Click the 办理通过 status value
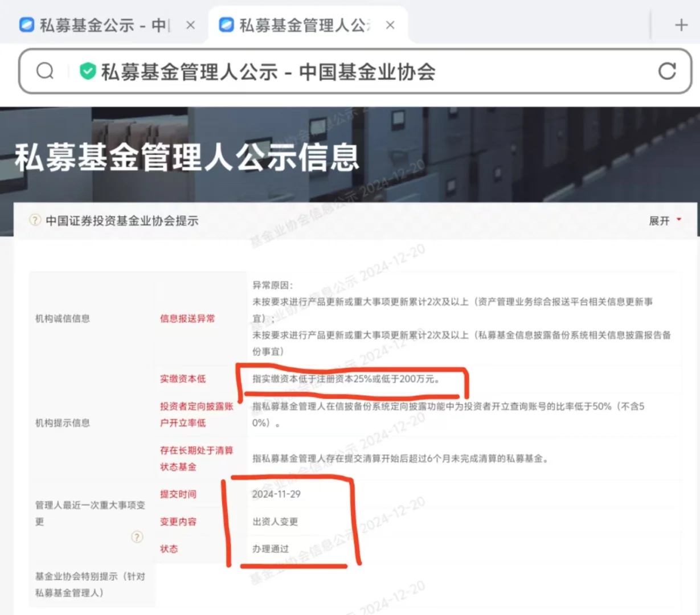The height and width of the screenshot is (615, 700). (271, 549)
